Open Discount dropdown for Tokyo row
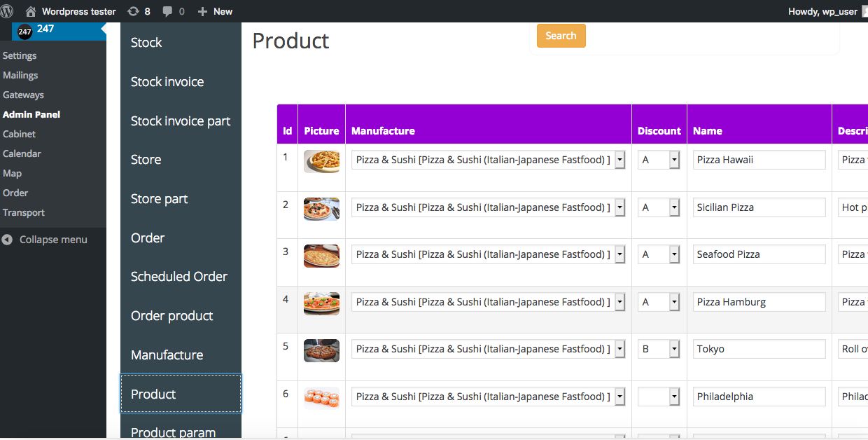Viewport: 868px width, 440px height. click(674, 349)
